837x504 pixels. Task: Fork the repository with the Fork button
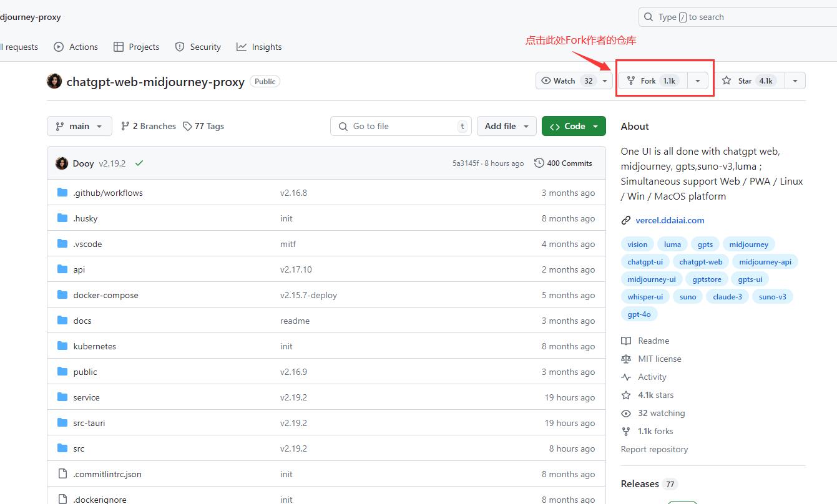point(653,80)
